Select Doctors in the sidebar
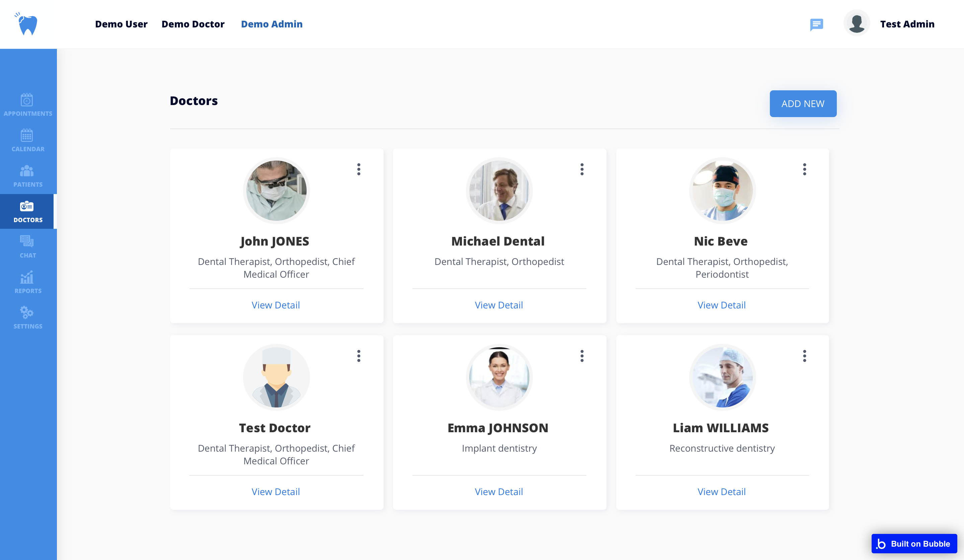 (x=28, y=211)
